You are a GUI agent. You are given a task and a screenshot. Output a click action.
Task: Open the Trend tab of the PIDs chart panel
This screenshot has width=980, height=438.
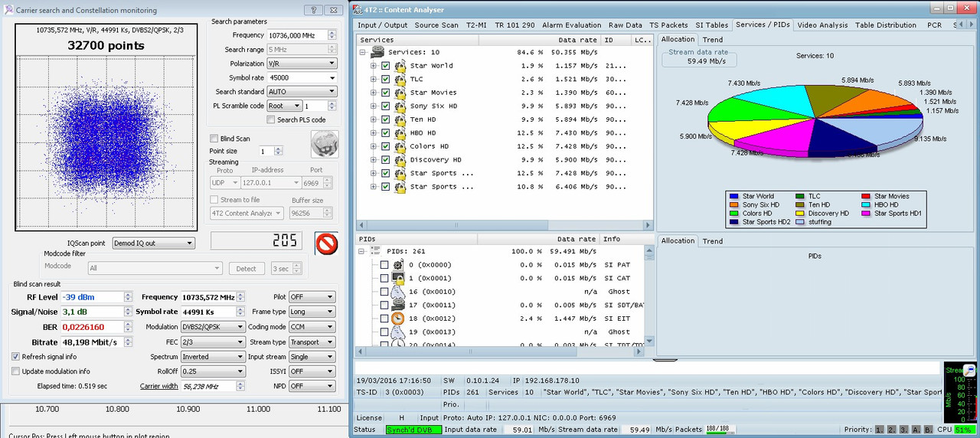(712, 240)
